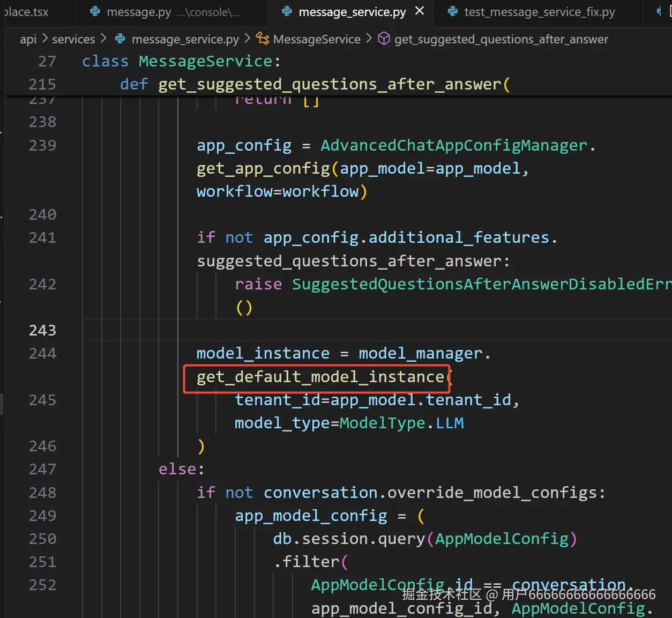The height and width of the screenshot is (618, 672).
Task: Click app_model_config variable on line 249
Action: pos(311,516)
